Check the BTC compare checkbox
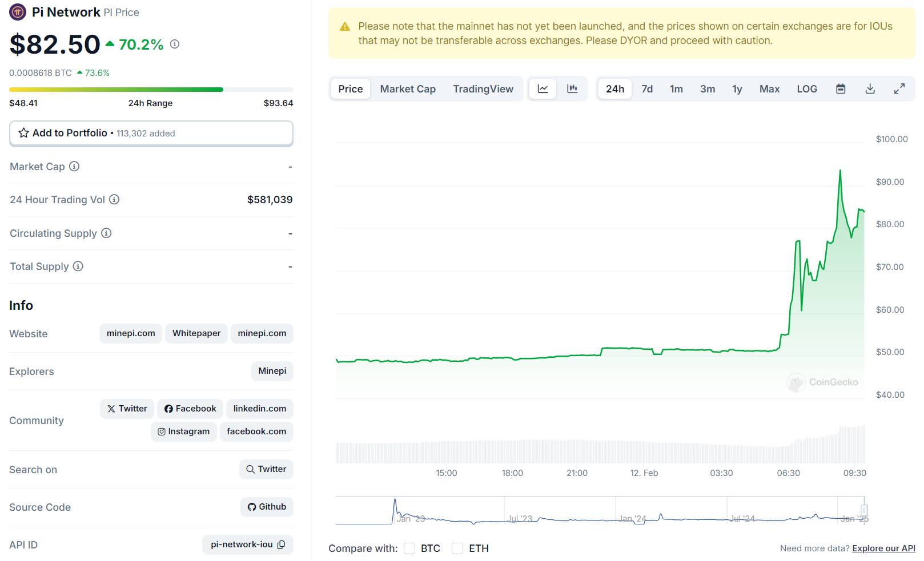Viewport: 924px width, 561px height. point(409,548)
